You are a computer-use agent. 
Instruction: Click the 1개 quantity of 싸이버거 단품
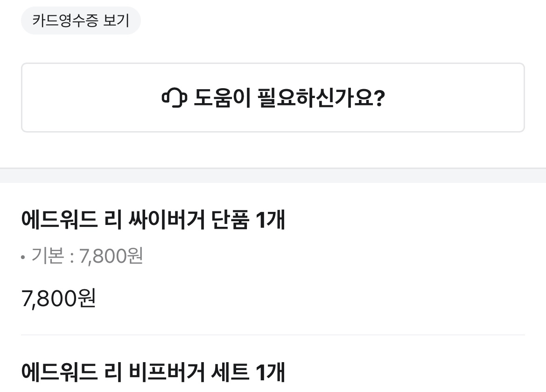pos(270,220)
